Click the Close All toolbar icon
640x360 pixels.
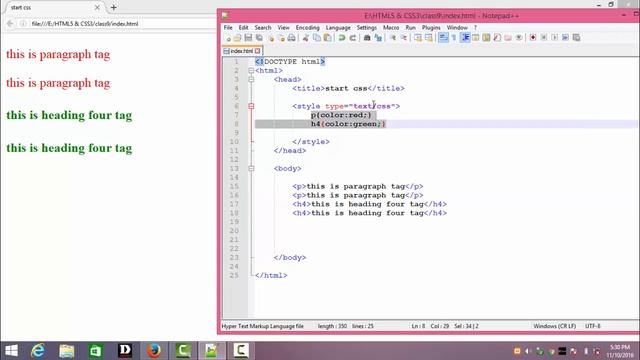(x=281, y=38)
